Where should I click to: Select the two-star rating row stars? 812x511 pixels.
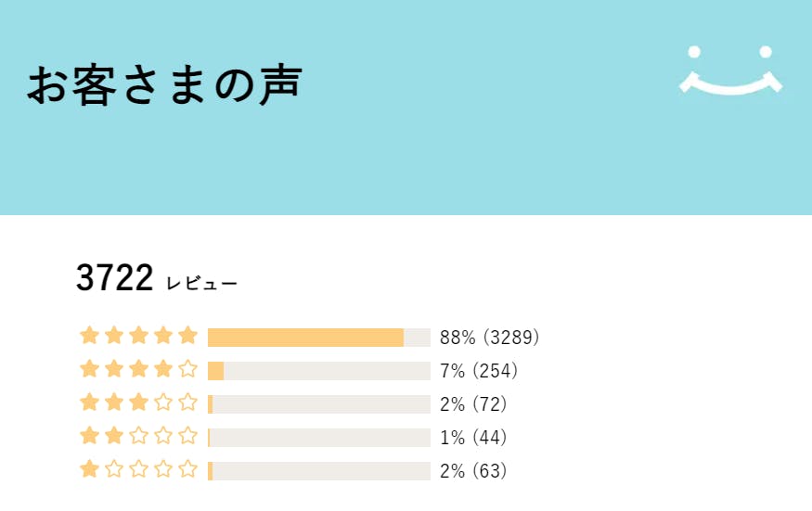[x=139, y=436]
